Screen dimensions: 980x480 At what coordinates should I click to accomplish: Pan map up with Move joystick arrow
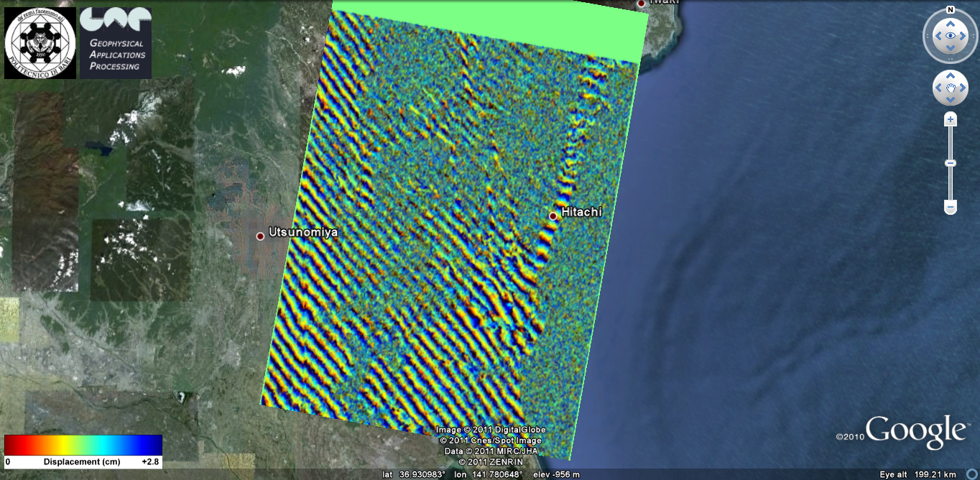coord(950,75)
